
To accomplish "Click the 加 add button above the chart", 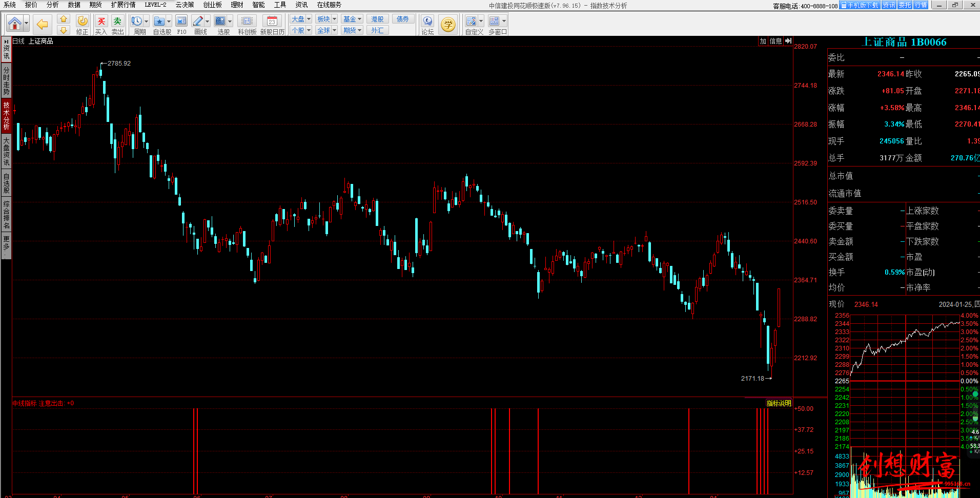I will coord(763,41).
